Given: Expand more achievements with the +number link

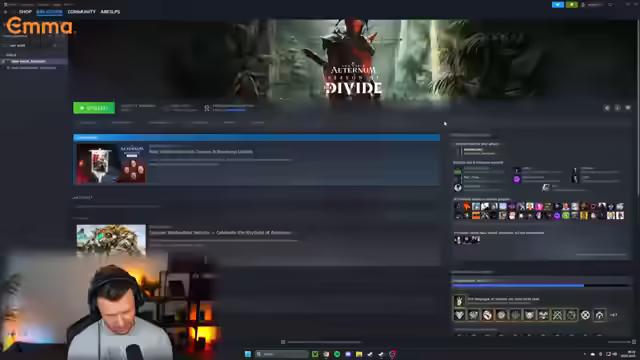Looking at the screenshot, I should coord(613,315).
